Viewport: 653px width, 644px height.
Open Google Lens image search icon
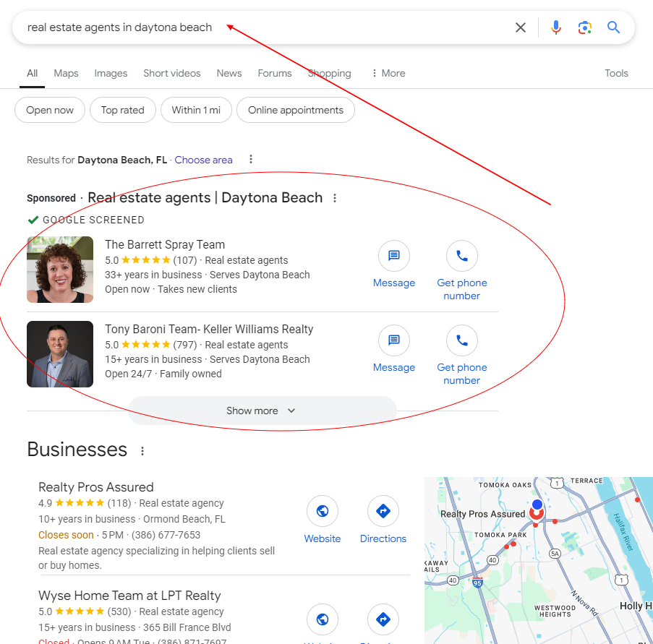[x=585, y=27]
